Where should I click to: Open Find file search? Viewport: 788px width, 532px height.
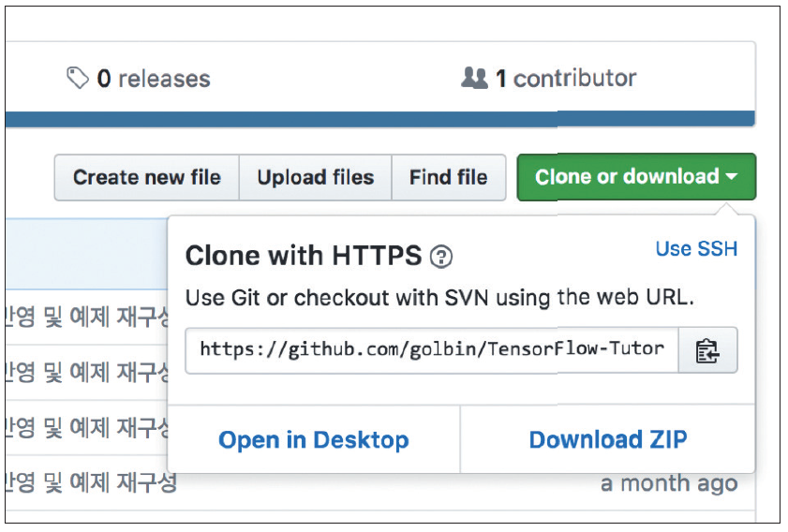(448, 177)
